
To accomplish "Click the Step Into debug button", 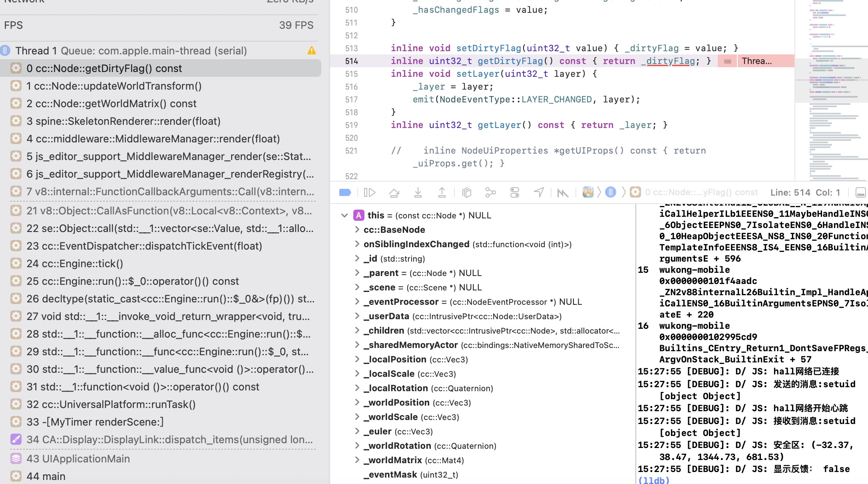I will coord(418,193).
